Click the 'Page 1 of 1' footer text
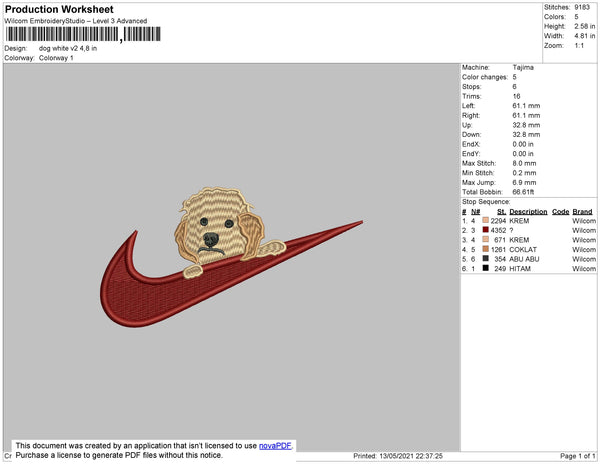 point(577,456)
